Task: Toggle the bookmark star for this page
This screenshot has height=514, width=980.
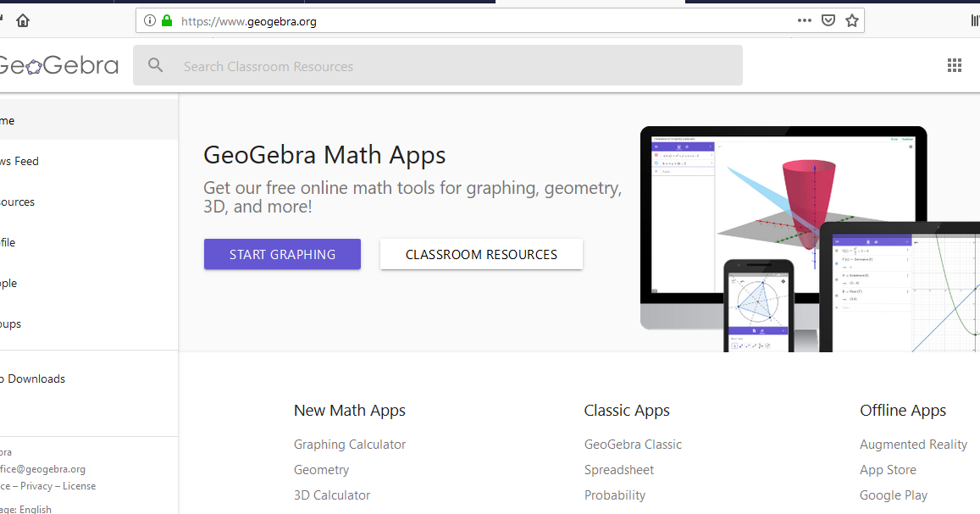Action: coord(852,20)
